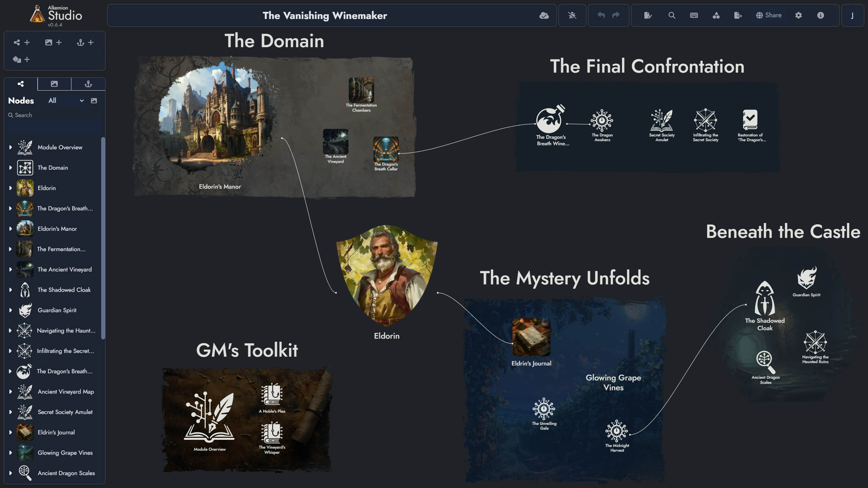The width and height of the screenshot is (868, 488).
Task: Toggle the cloud sync icon in toolbar
Action: 544,15
